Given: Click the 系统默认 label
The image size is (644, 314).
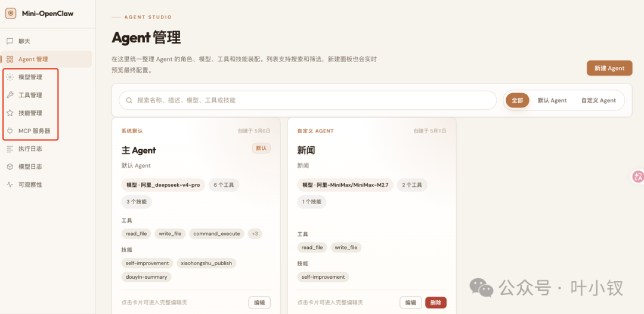Looking at the screenshot, I should 132,131.
